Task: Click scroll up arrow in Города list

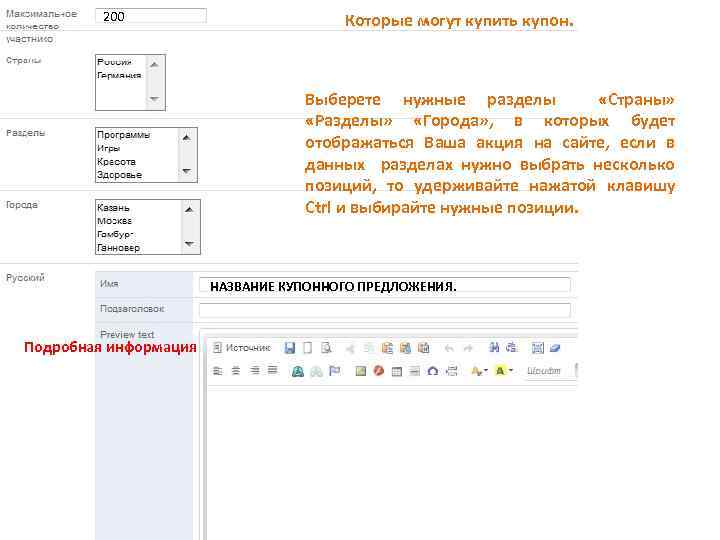Action: (x=190, y=209)
